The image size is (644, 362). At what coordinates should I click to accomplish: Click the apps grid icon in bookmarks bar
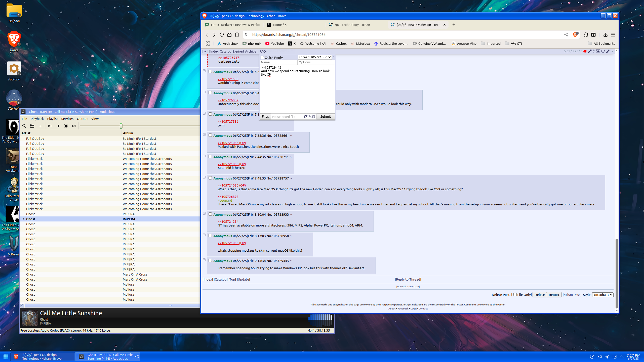click(208, 43)
